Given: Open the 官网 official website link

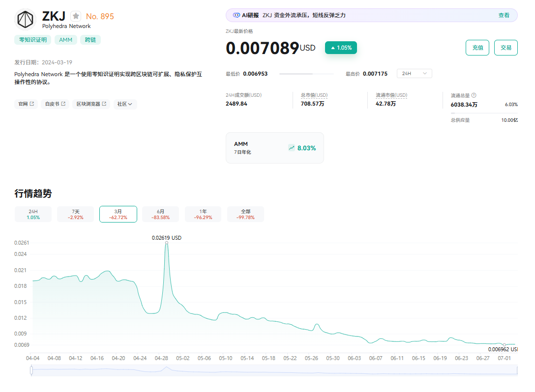Looking at the screenshot, I should [26, 104].
